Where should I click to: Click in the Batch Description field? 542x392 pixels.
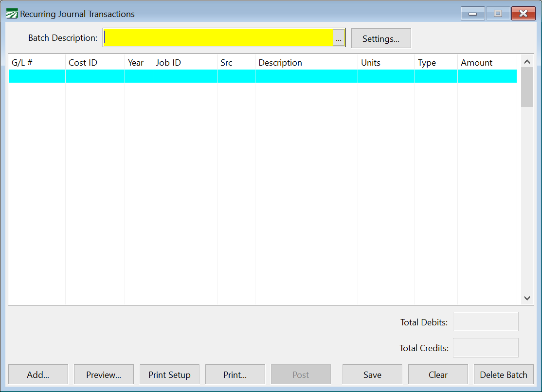[218, 38]
